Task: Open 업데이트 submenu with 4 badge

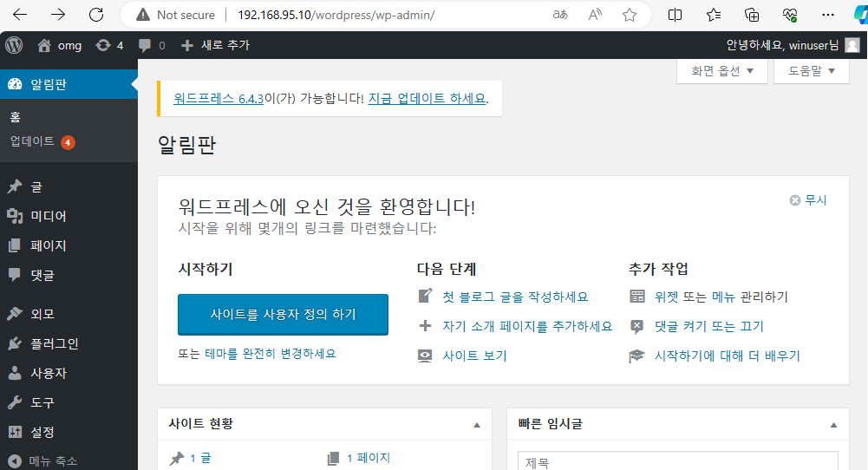Action: [x=42, y=141]
